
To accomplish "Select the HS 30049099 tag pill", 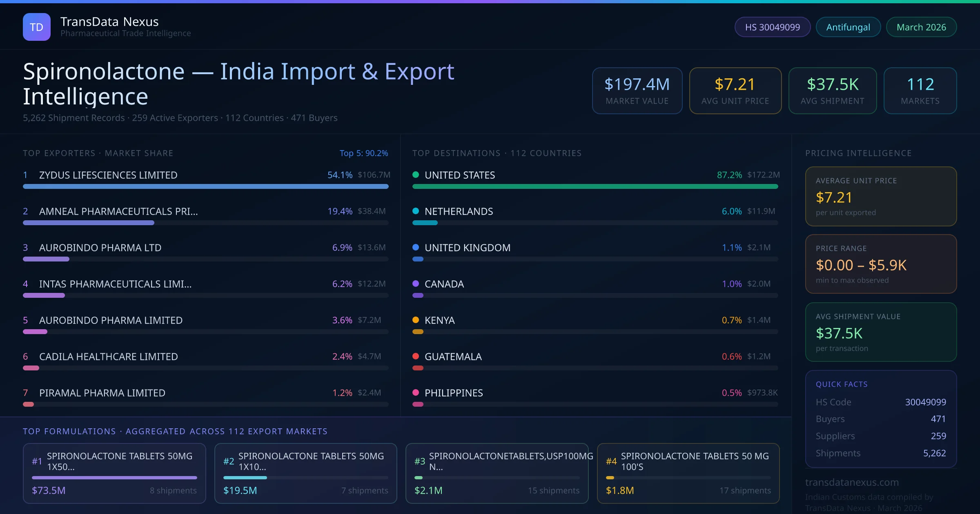I will pyautogui.click(x=772, y=27).
